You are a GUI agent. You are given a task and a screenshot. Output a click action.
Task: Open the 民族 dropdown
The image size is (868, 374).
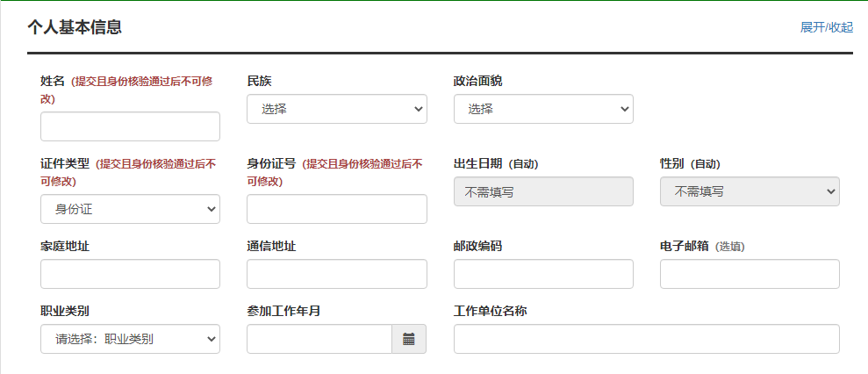click(x=336, y=109)
